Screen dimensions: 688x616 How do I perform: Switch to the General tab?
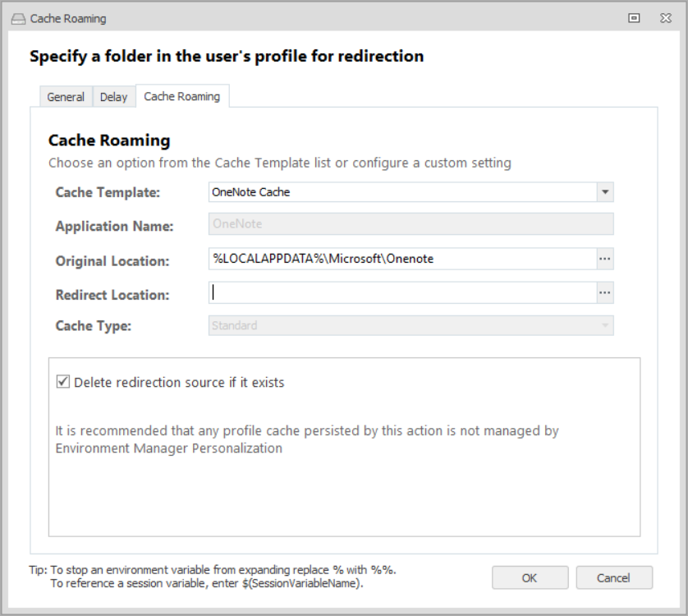(66, 97)
